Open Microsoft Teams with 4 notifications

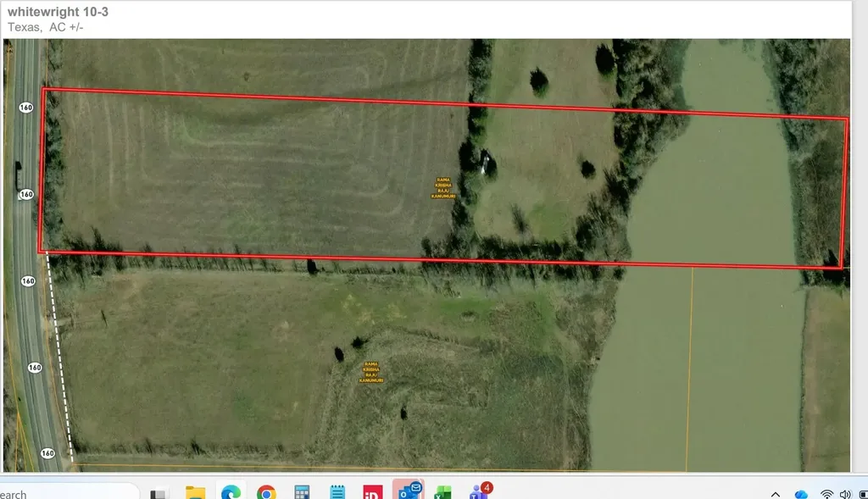pos(480,491)
